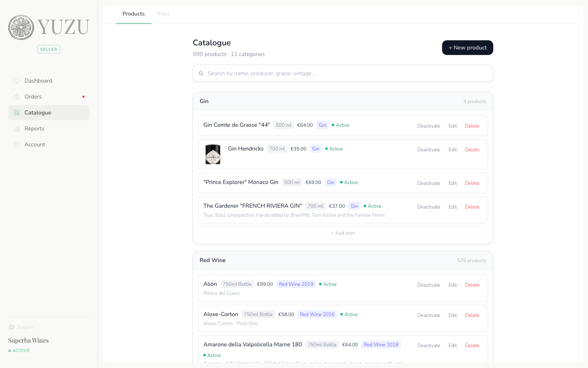Deactivate the Alión red wine
This screenshot has width=588, height=368.
429,285
